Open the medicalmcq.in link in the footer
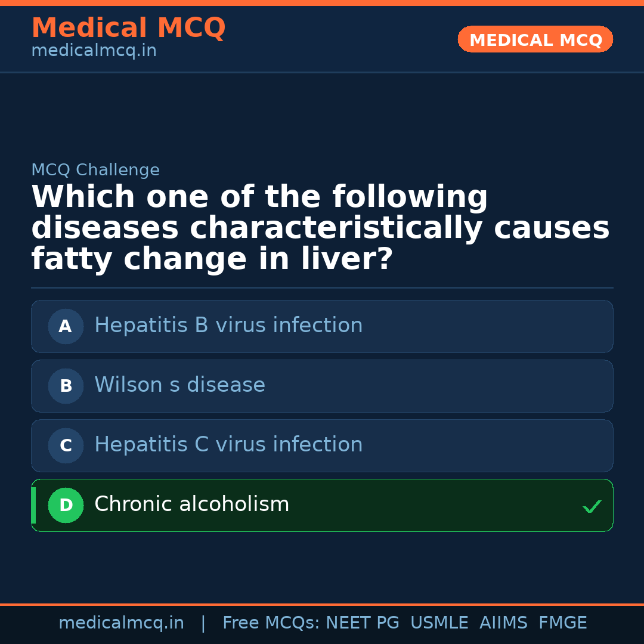Screen dimensions: 644x644 point(121,623)
